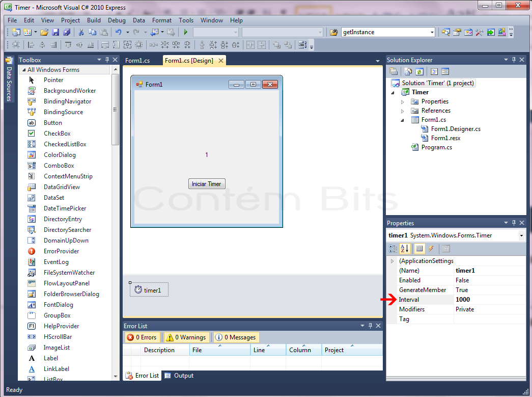This screenshot has height=397, width=532.
Task: Open the timer1 object selector dropdown
Action: 521,235
